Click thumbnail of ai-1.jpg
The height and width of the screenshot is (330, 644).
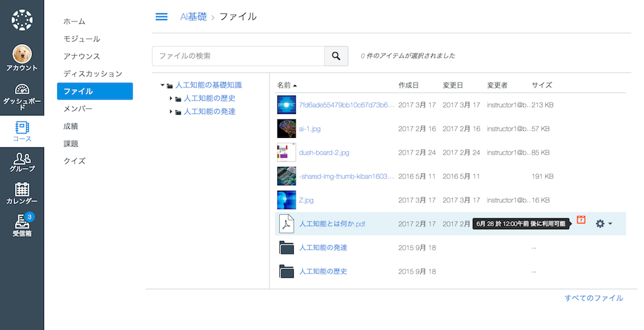[286, 129]
